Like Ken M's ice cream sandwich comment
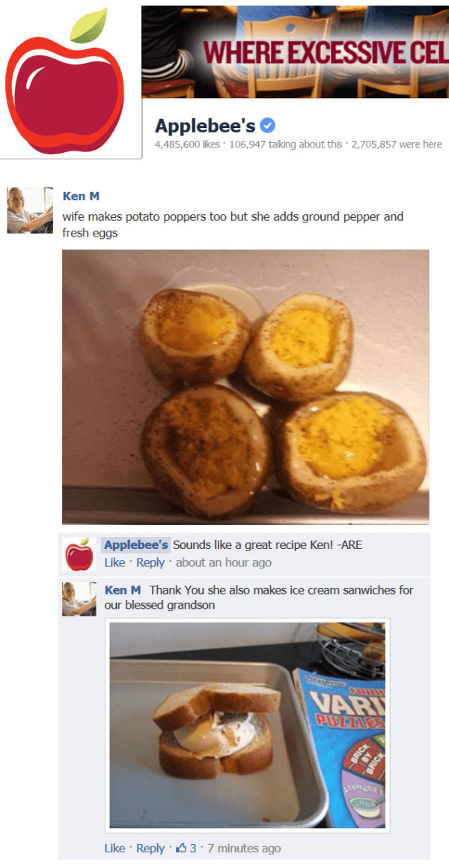 [114, 848]
